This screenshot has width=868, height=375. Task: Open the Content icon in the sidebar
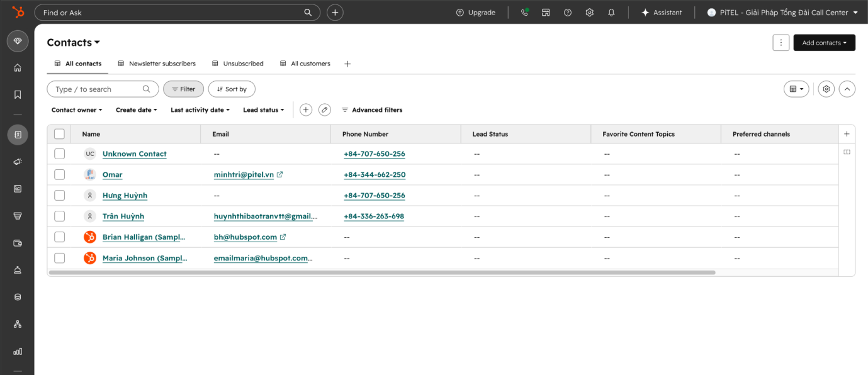(x=18, y=189)
